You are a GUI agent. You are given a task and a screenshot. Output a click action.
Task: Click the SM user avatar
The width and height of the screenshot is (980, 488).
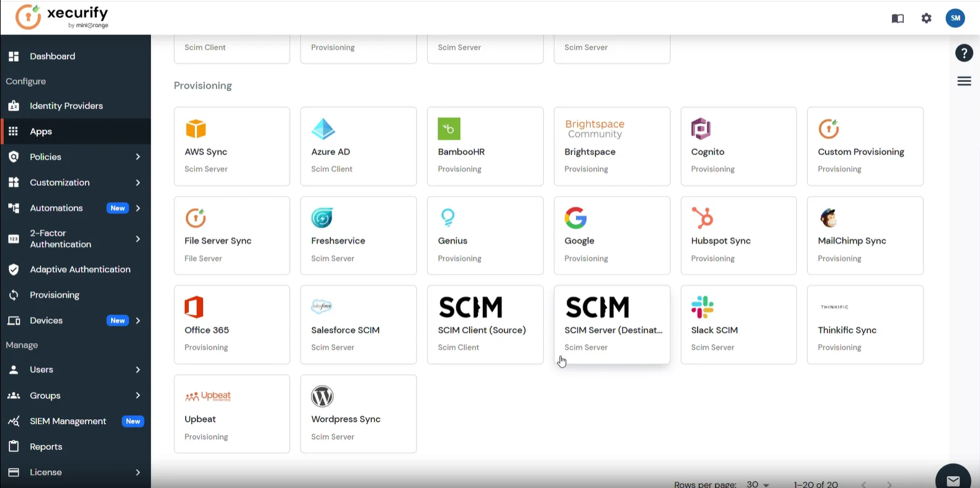(x=955, y=18)
